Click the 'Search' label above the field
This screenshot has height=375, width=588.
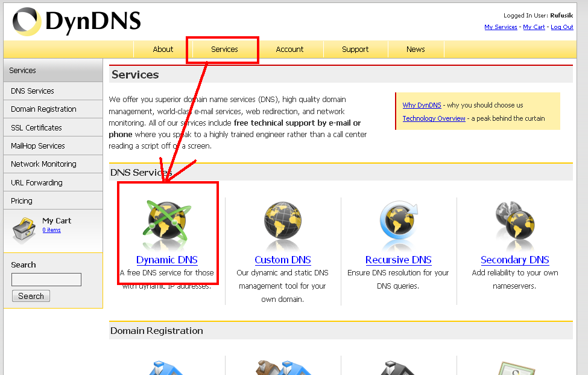click(24, 264)
